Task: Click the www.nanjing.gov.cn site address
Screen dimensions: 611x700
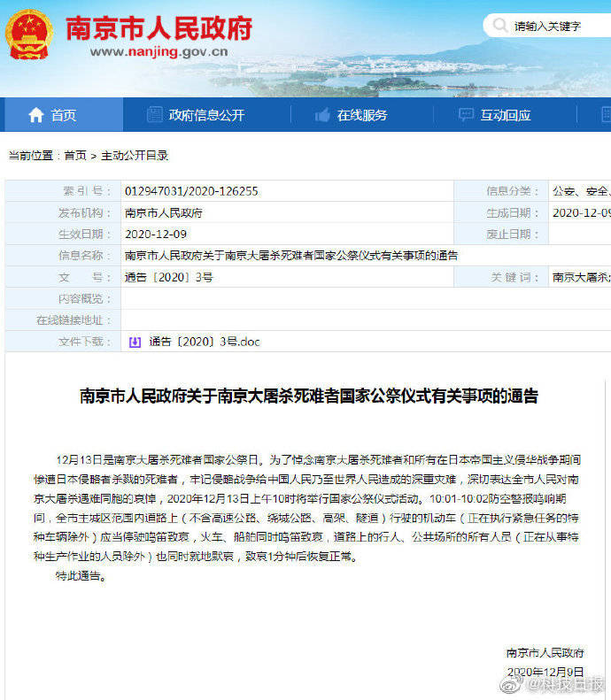Action: tap(159, 52)
